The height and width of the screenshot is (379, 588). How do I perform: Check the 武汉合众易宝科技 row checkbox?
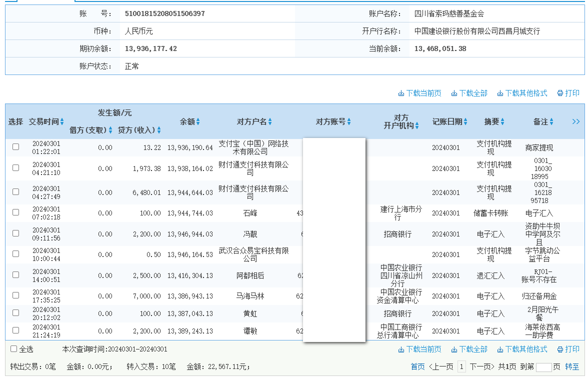coord(16,254)
